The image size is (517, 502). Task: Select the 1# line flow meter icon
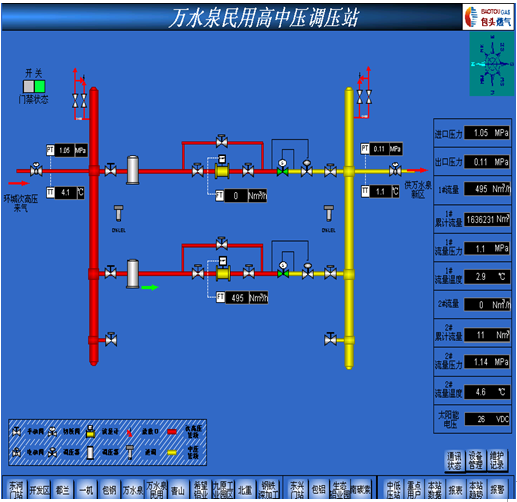pos(222,168)
